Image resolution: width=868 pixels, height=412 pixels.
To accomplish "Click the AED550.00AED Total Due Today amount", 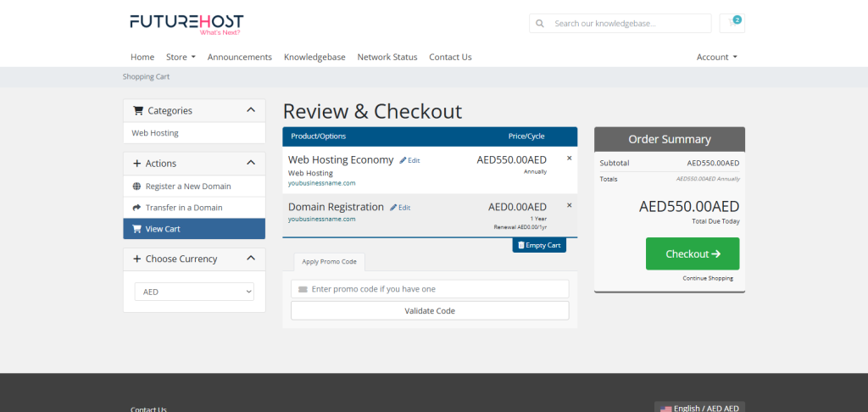I will [689, 207].
